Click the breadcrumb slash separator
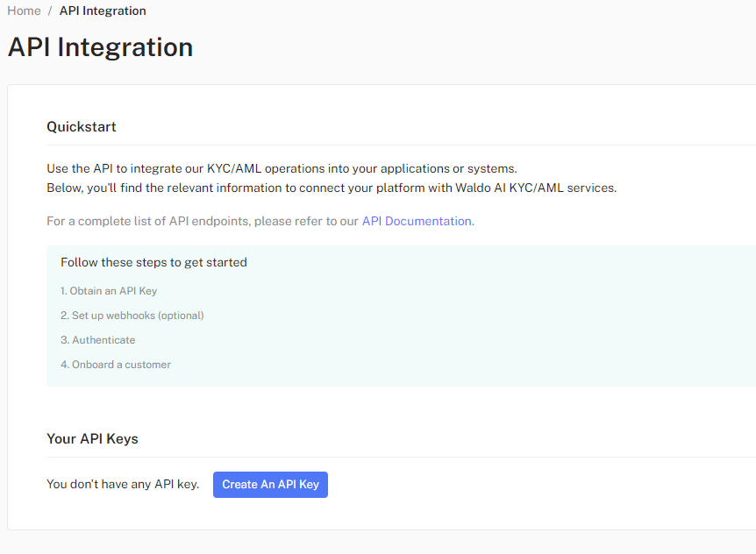This screenshot has height=554, width=756. click(x=50, y=11)
